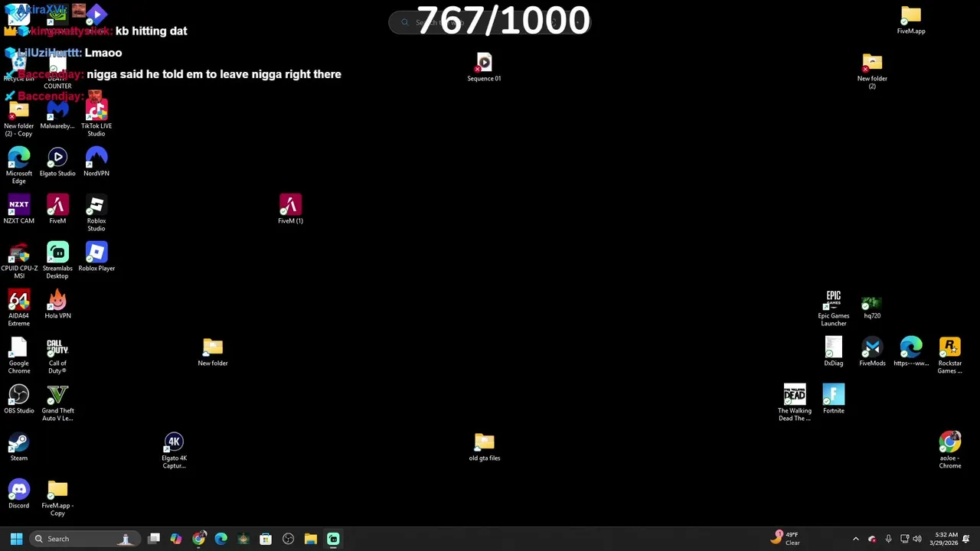Image resolution: width=980 pixels, height=551 pixels.
Task: Open the Discord desktop shortcut
Action: 19,494
